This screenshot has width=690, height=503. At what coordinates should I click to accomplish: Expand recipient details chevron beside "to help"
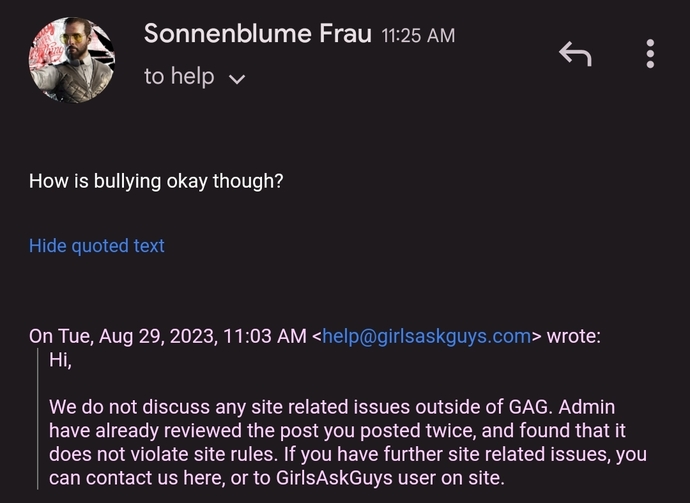(237, 79)
